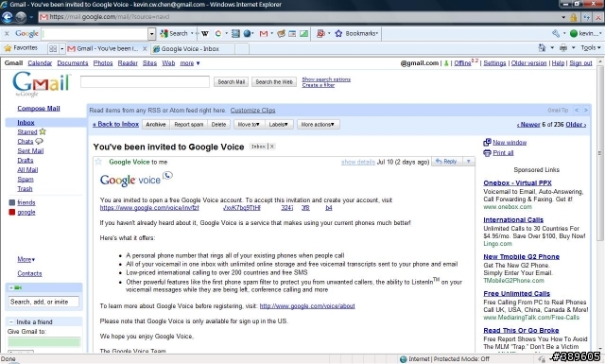
Task: Click the Wikipedia W toolbar icon
Action: [204, 34]
